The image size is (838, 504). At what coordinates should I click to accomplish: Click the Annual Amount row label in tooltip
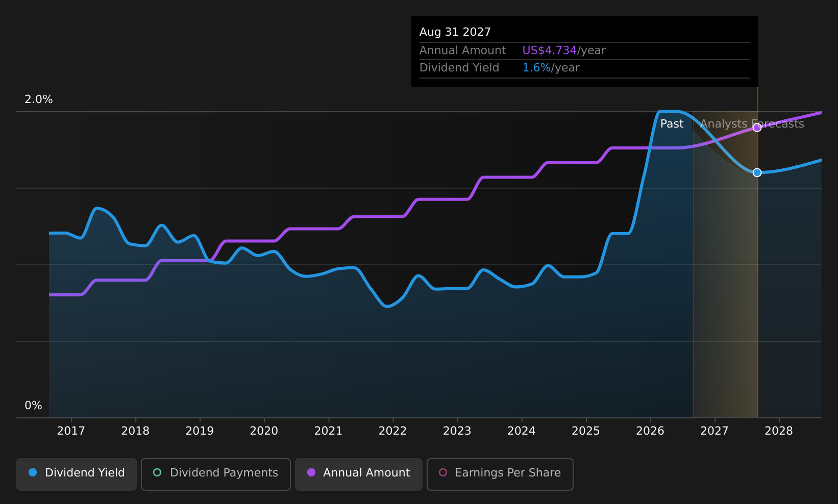(462, 51)
